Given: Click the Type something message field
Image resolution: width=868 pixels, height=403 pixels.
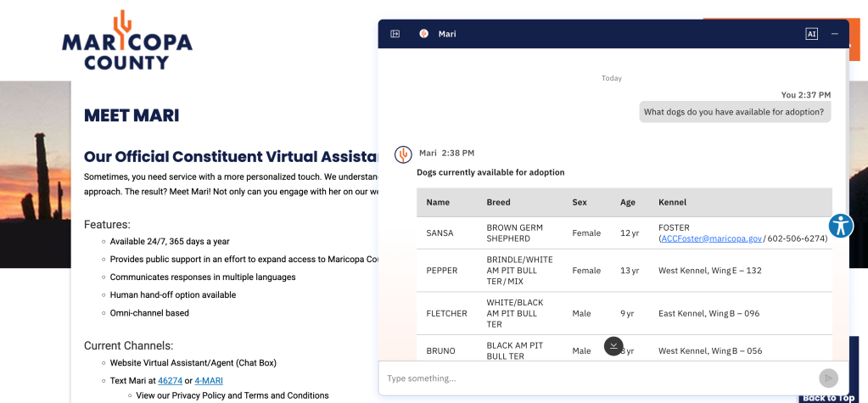Looking at the screenshot, I should [600, 378].
